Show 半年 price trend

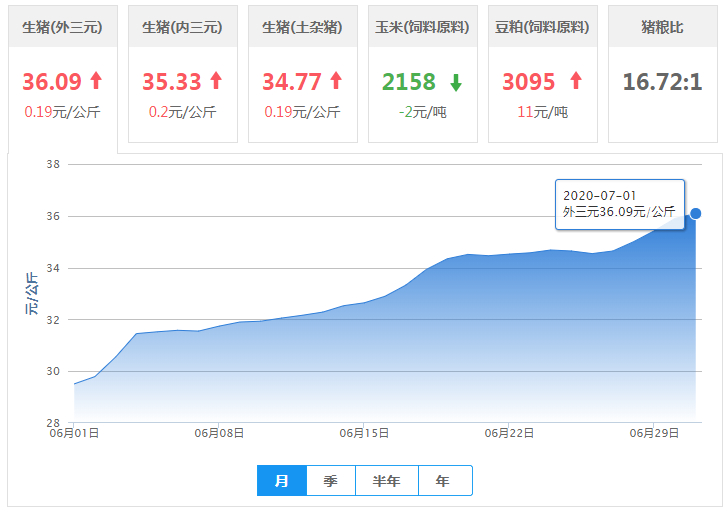pos(386,481)
